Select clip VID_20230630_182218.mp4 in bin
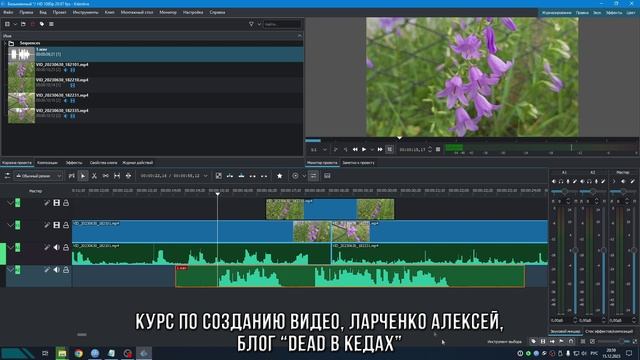640x360 pixels. (156, 85)
